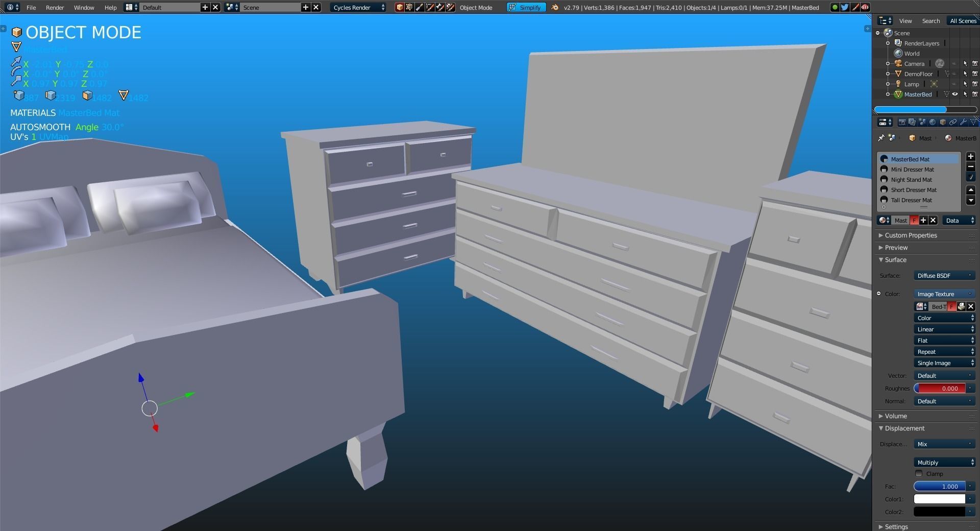Open outliner Search menu
The image size is (980, 531).
pyautogui.click(x=930, y=20)
